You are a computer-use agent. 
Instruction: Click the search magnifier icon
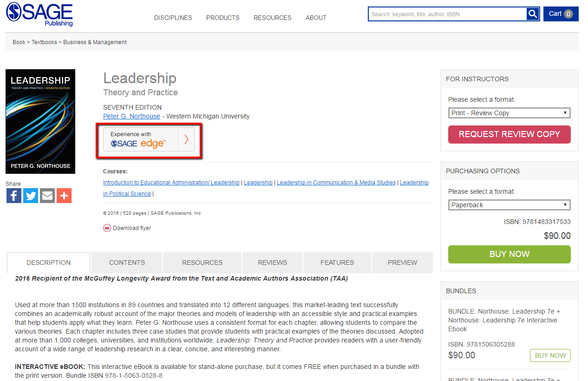pyautogui.click(x=532, y=14)
